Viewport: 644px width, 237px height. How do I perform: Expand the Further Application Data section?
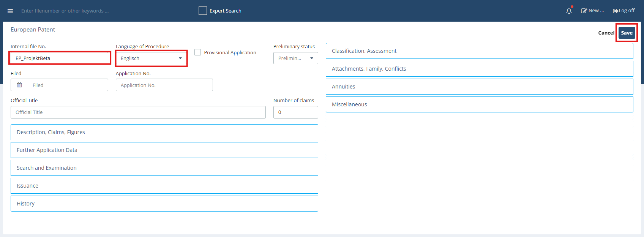tap(164, 150)
